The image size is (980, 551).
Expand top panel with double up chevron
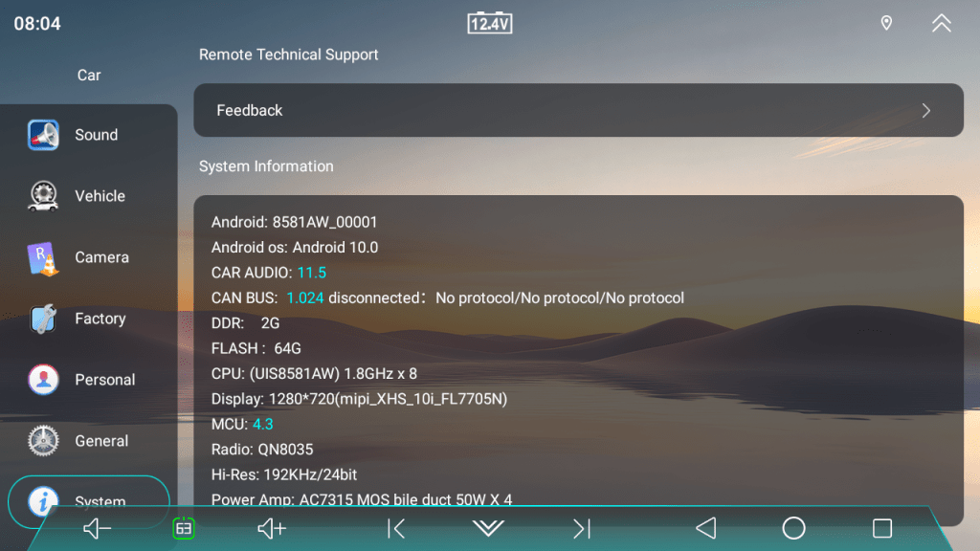point(942,23)
